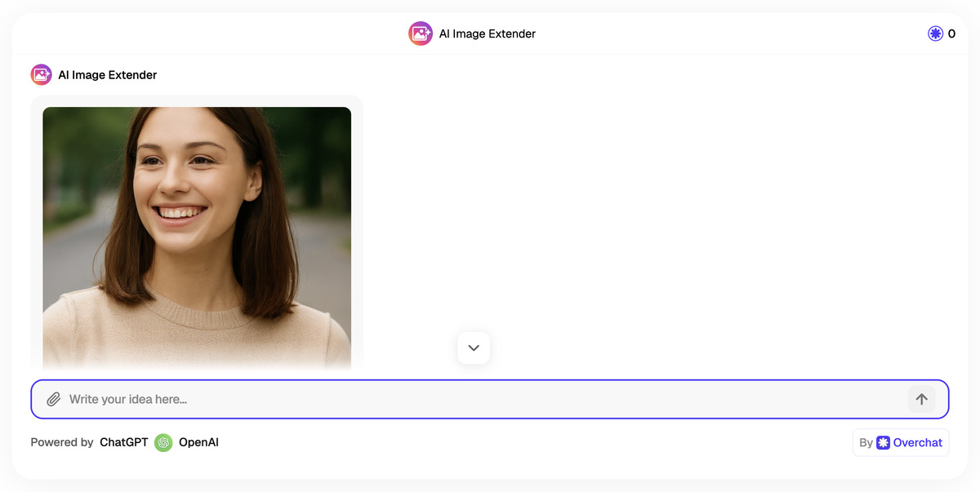This screenshot has width=980, height=492.
Task: Open the smiling woman image preview
Action: pos(197,212)
